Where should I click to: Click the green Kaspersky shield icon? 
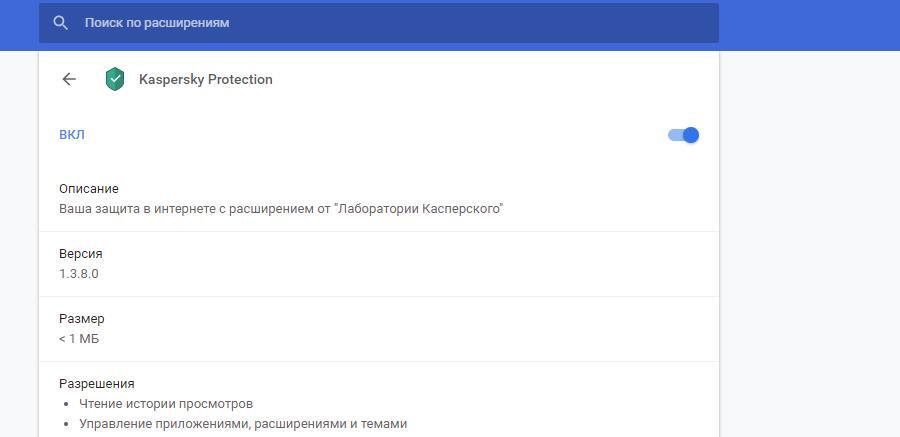pyautogui.click(x=115, y=79)
